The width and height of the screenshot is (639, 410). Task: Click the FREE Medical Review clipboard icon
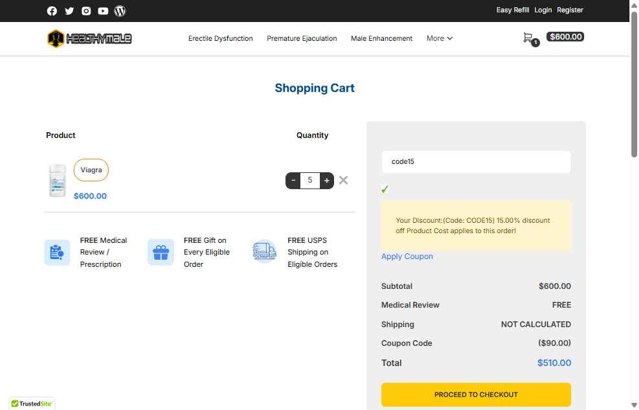coord(57,252)
